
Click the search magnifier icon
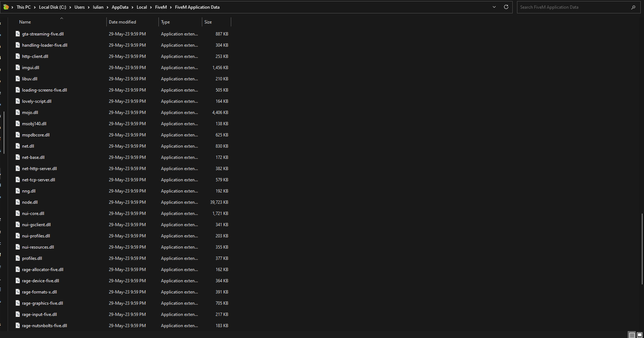tap(633, 7)
